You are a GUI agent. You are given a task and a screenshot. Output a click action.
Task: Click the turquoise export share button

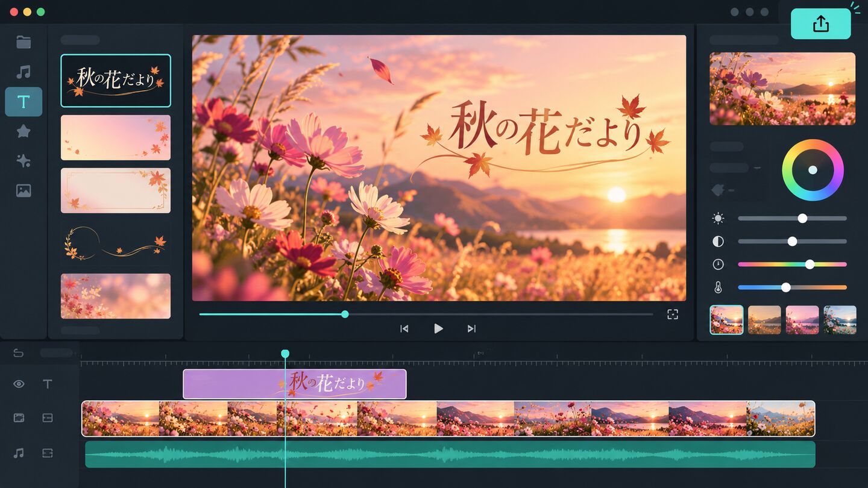point(820,24)
